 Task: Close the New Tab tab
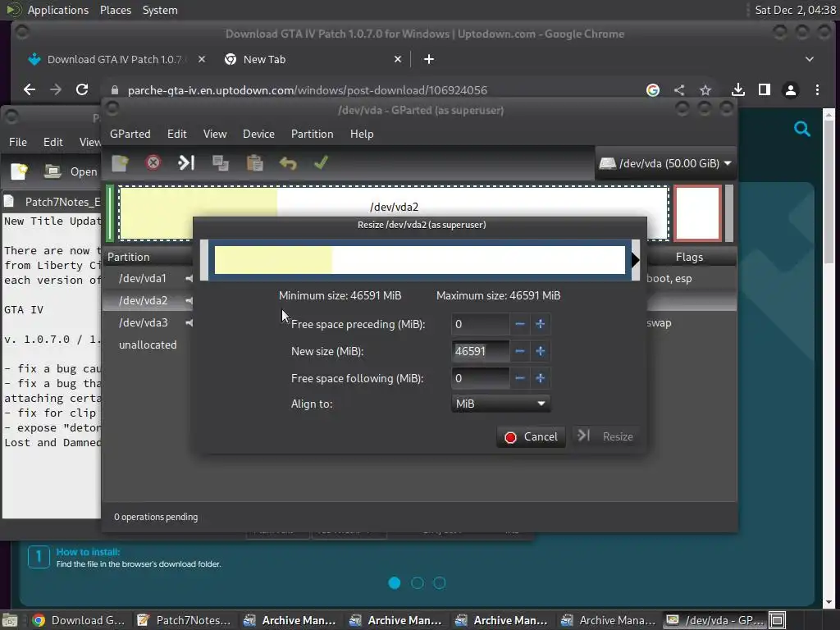coord(398,59)
